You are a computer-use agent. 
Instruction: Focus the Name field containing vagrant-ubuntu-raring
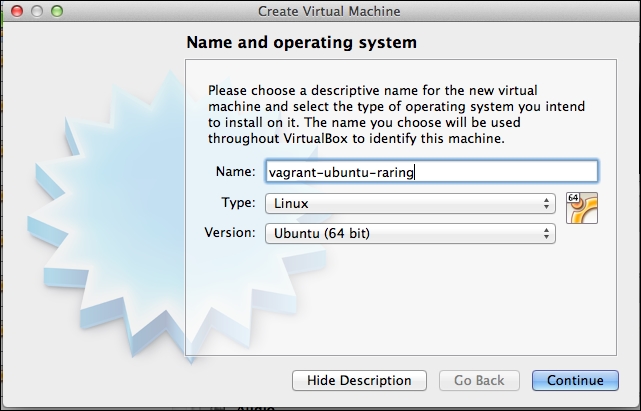[x=431, y=171]
